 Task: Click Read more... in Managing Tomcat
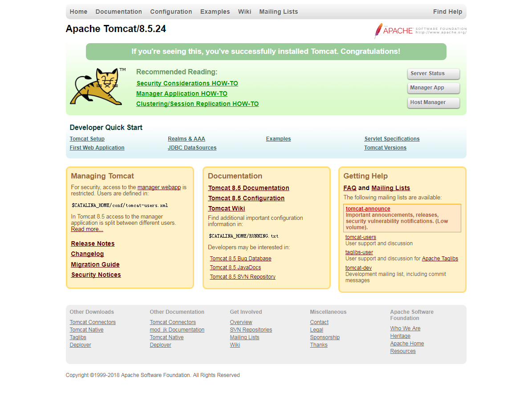[87, 229]
